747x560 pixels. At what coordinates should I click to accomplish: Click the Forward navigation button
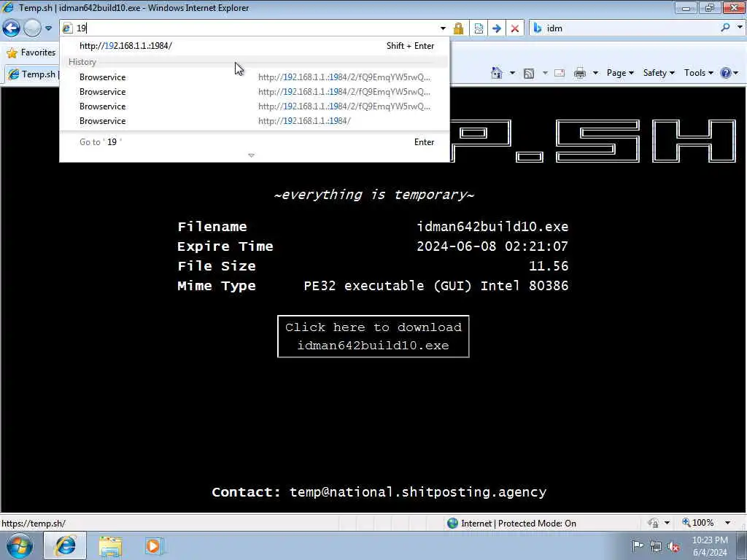tap(32, 28)
